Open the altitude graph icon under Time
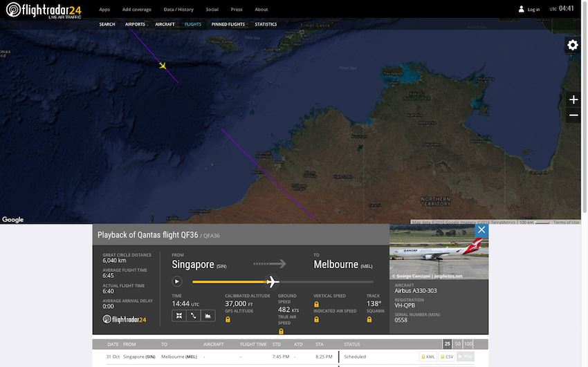 coord(208,316)
